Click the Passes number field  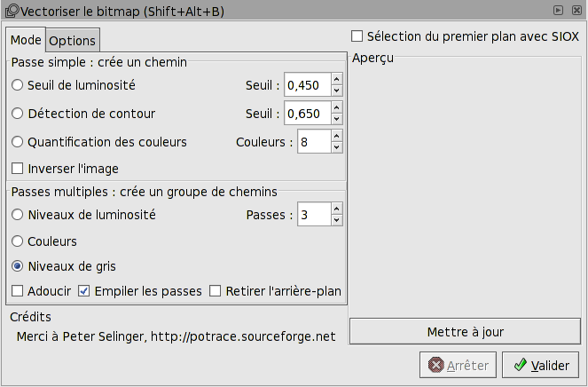[313, 215]
